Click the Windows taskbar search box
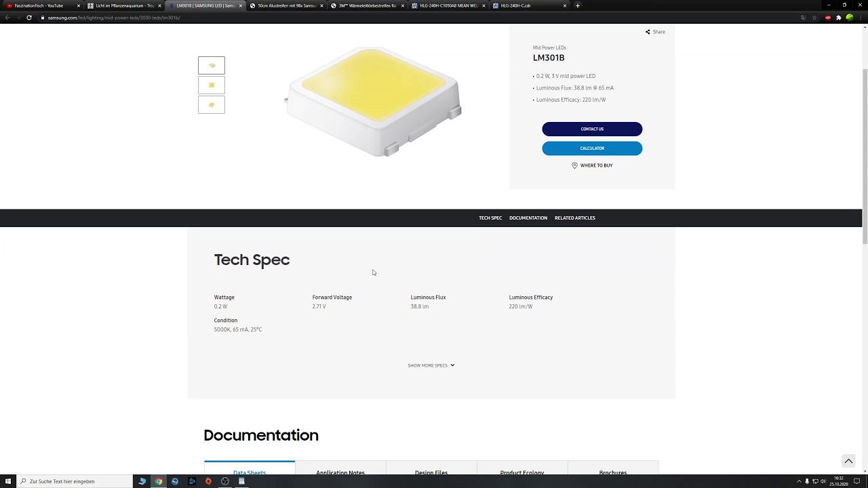 [x=75, y=481]
